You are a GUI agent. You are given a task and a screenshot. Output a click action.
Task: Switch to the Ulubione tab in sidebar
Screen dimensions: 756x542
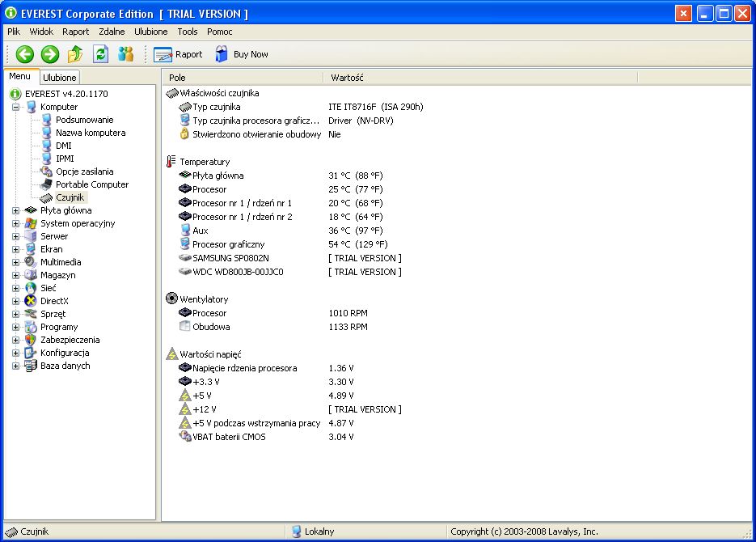click(59, 78)
